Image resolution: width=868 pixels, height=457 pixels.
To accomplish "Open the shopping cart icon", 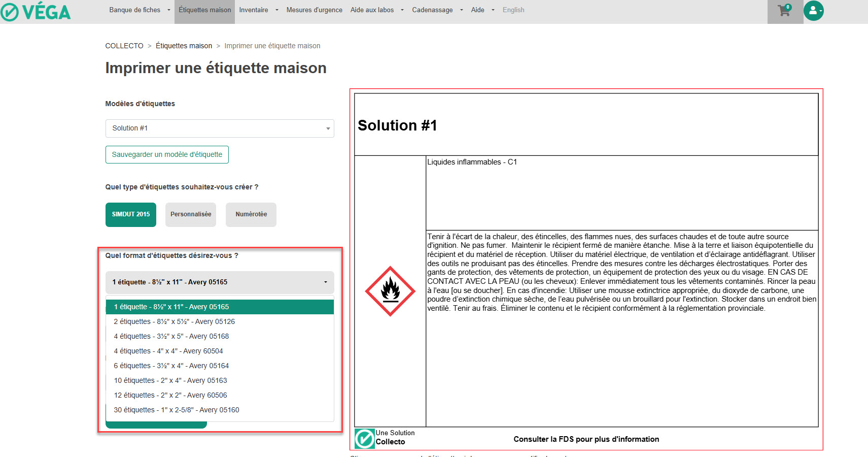I will tap(784, 11).
